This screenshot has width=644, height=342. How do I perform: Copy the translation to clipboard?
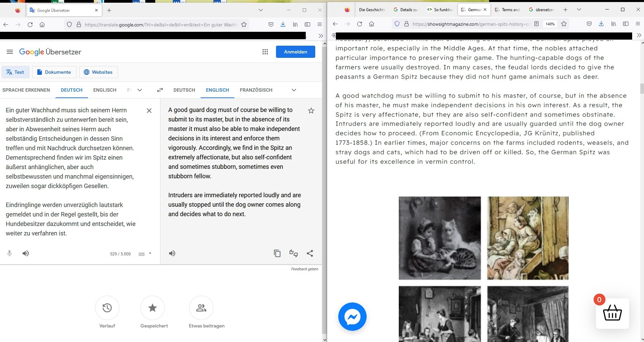[x=277, y=253]
